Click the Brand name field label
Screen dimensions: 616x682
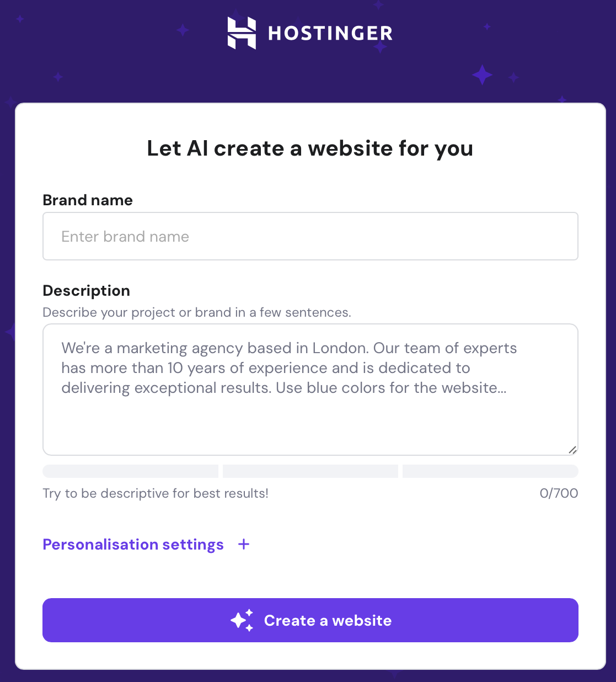(87, 200)
